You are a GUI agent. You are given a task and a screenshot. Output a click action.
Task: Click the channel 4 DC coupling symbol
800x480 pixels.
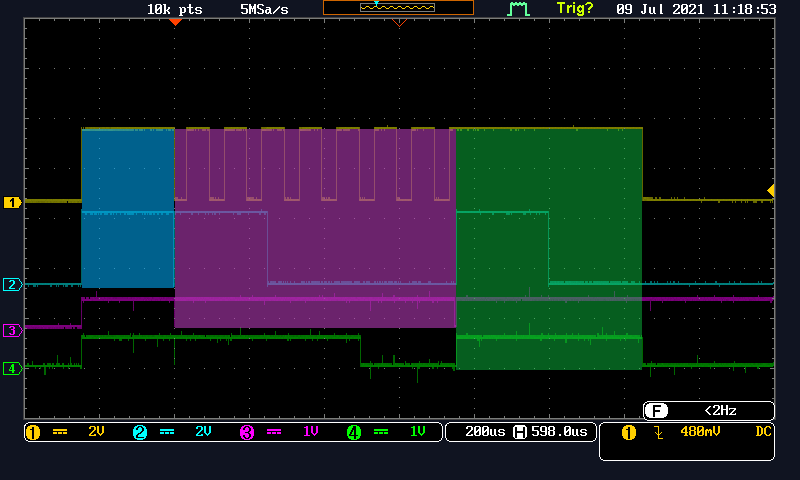click(x=381, y=432)
